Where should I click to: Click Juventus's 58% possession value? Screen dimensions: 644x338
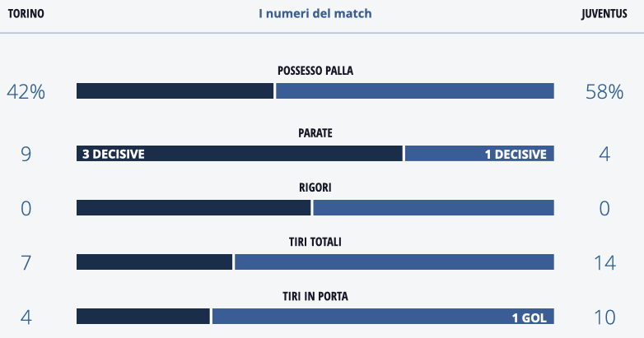pyautogui.click(x=604, y=91)
